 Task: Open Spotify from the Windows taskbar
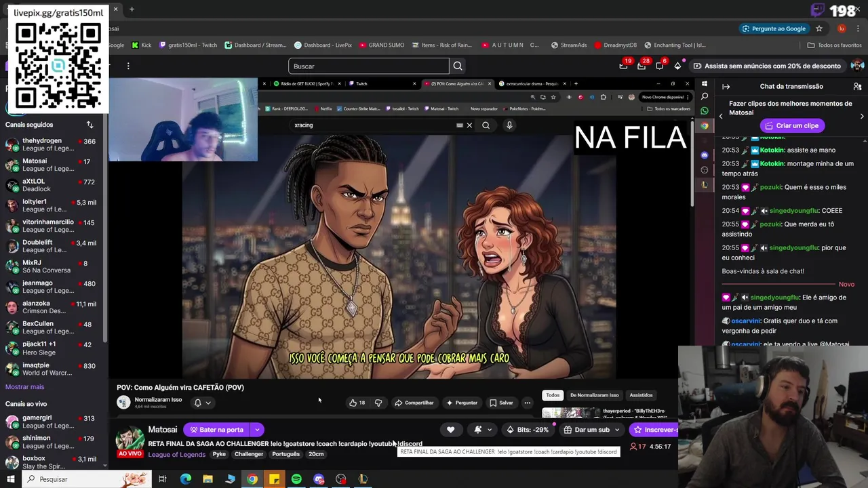pos(296,479)
